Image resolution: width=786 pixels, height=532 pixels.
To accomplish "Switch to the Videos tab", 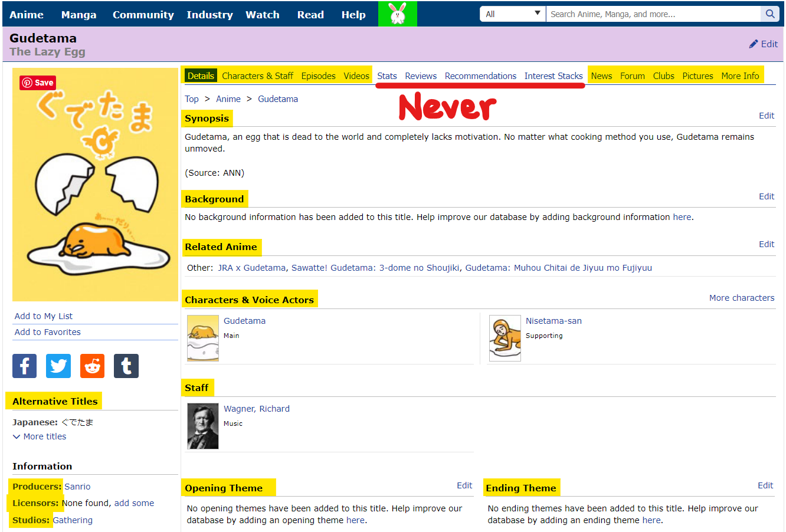I will pyautogui.click(x=356, y=75).
